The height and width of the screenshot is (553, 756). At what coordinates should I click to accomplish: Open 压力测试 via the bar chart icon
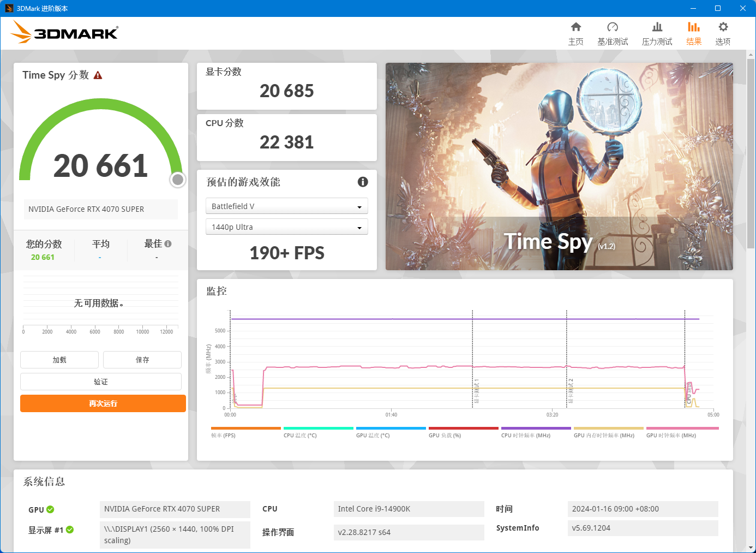657,27
